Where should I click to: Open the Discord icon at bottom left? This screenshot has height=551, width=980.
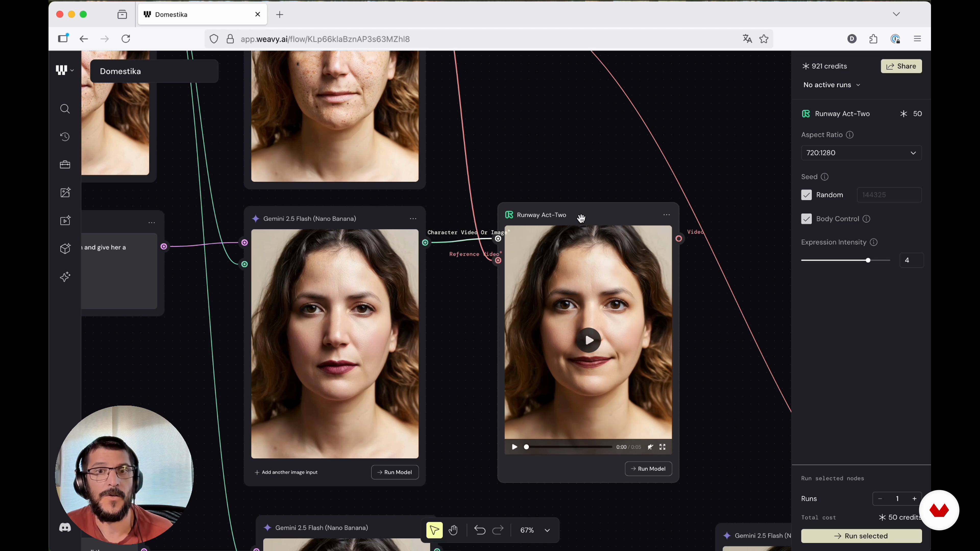65,528
